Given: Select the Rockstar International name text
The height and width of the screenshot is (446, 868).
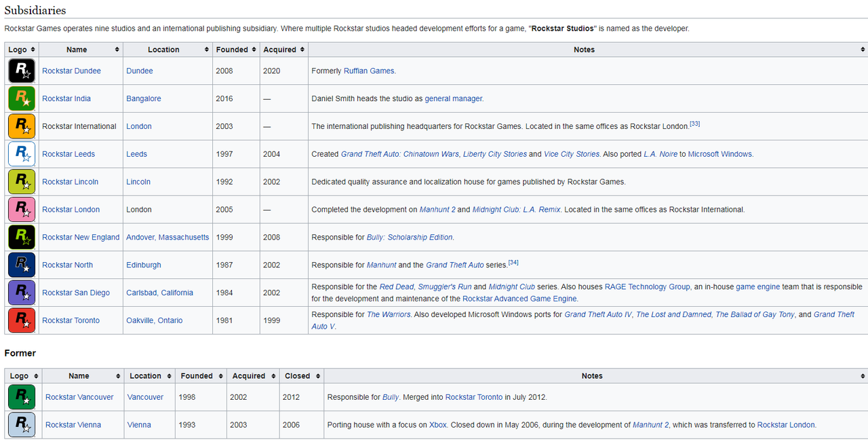Looking at the screenshot, I should [x=79, y=126].
